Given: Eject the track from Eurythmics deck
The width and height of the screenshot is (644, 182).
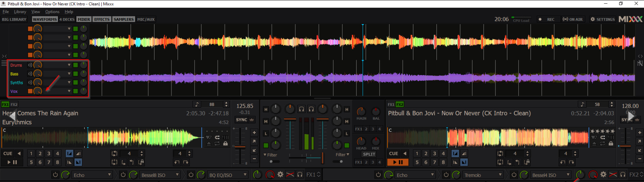Looking at the screenshot, I should click(x=209, y=144).
